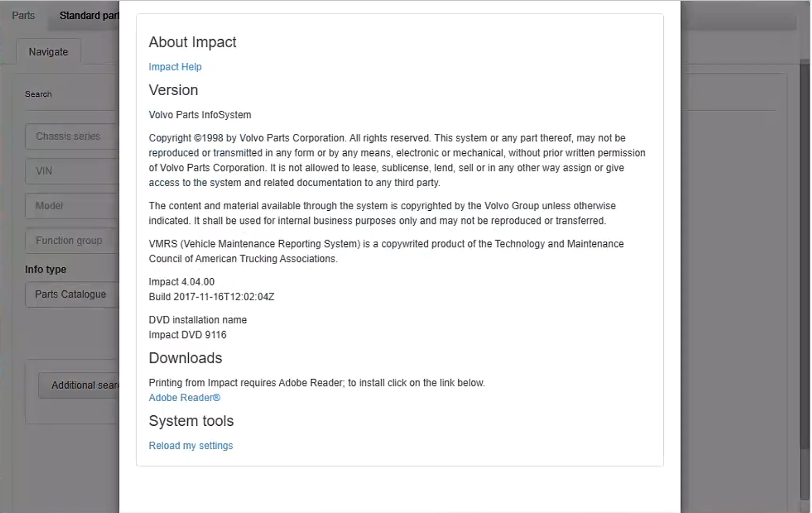The image size is (812, 513).
Task: Focus the VIN input field
Action: pos(71,171)
